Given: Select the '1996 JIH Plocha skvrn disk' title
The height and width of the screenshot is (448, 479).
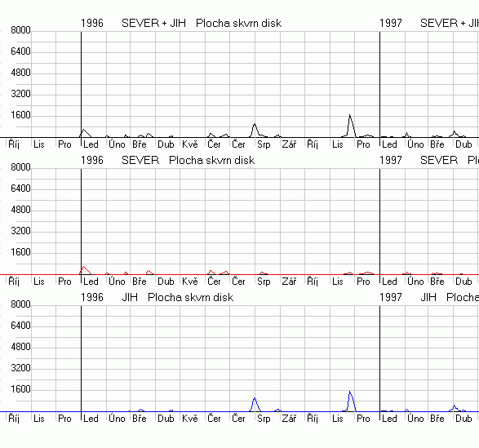Looking at the screenshot, I should coord(157,297).
